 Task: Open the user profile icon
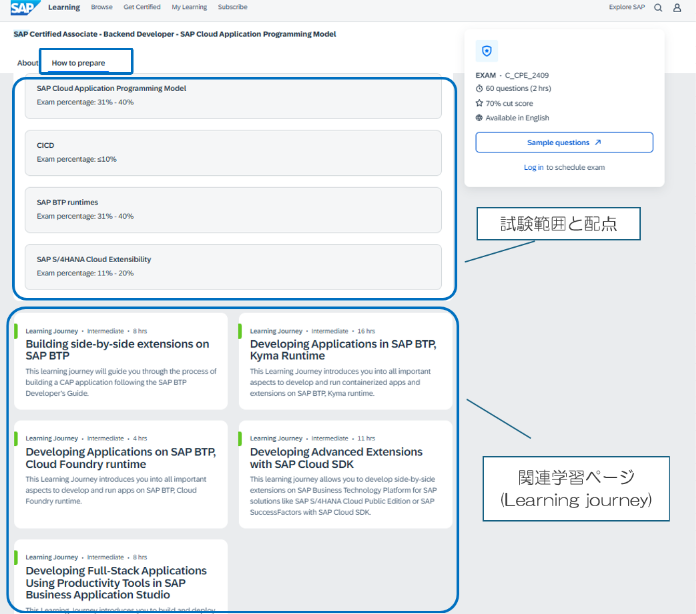click(677, 8)
